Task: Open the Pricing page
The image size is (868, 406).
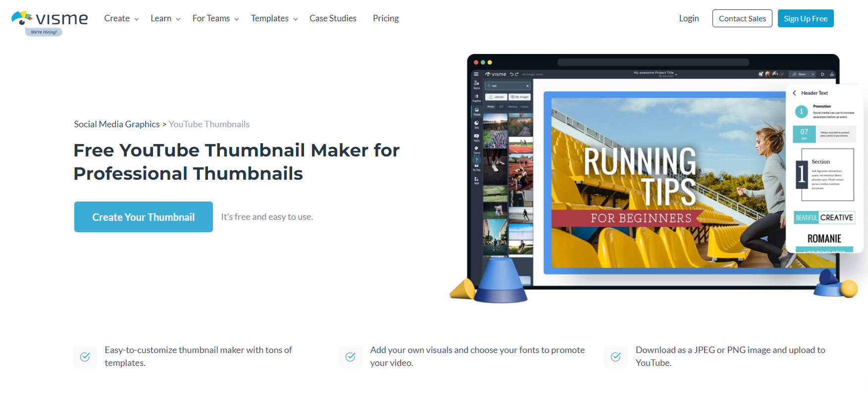Action: point(386,18)
